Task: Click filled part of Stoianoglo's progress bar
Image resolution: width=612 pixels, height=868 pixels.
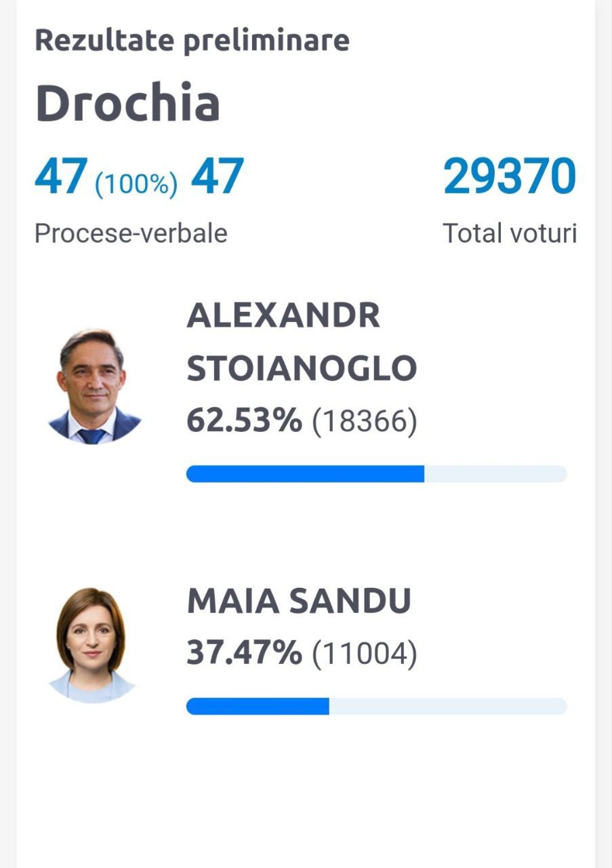Action: (305, 474)
